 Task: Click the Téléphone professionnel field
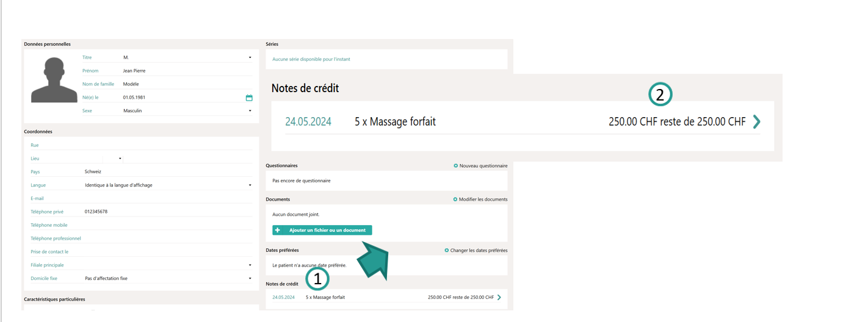coord(168,238)
